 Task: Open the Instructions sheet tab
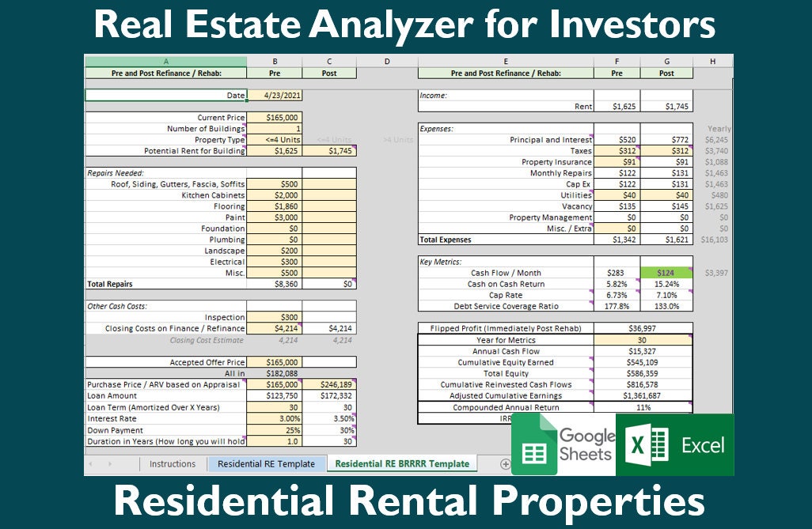[x=173, y=464]
